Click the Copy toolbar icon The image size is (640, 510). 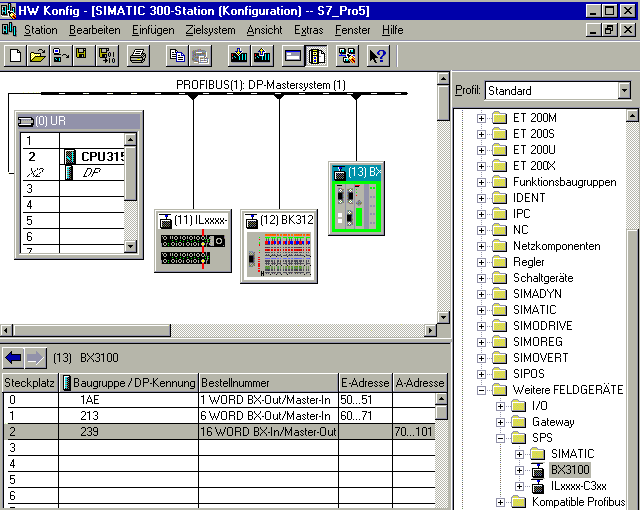177,56
